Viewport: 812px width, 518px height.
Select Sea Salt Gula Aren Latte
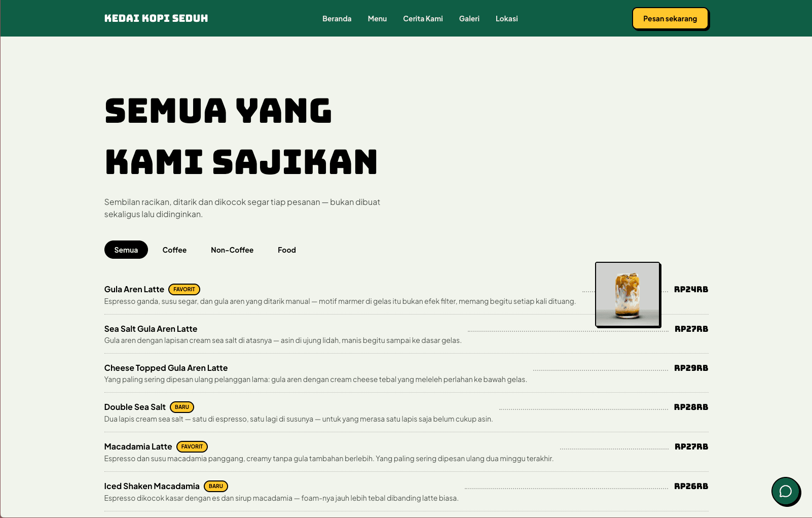[x=151, y=329]
